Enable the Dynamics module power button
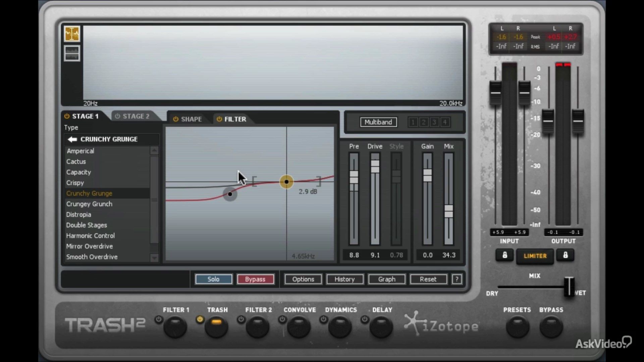 [x=323, y=319]
